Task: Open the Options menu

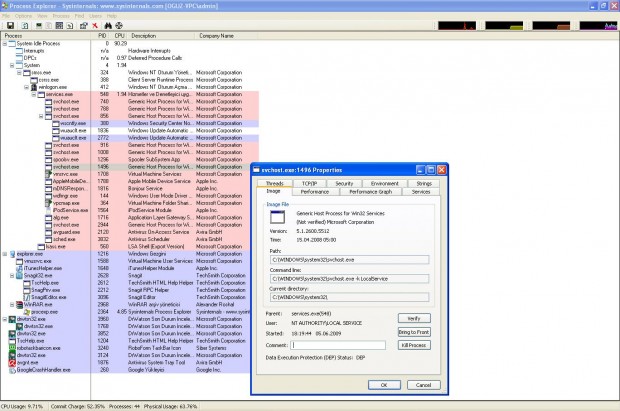Action: [x=23, y=16]
